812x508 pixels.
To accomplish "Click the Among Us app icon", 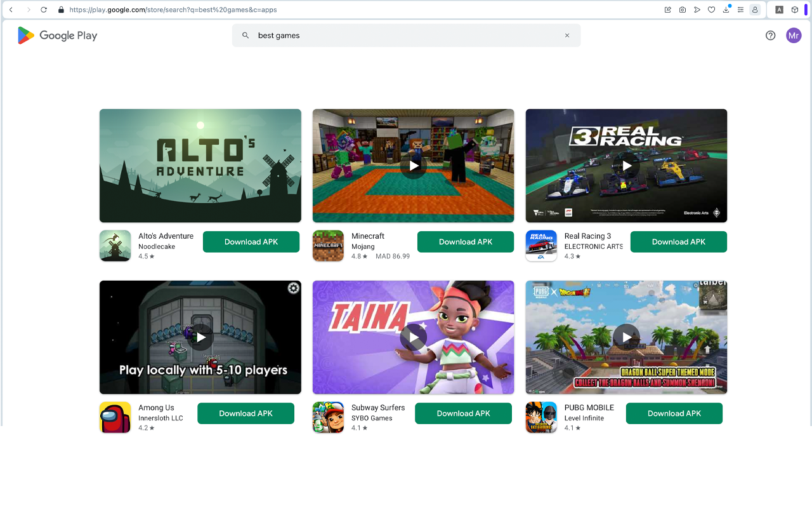I will coord(115,417).
